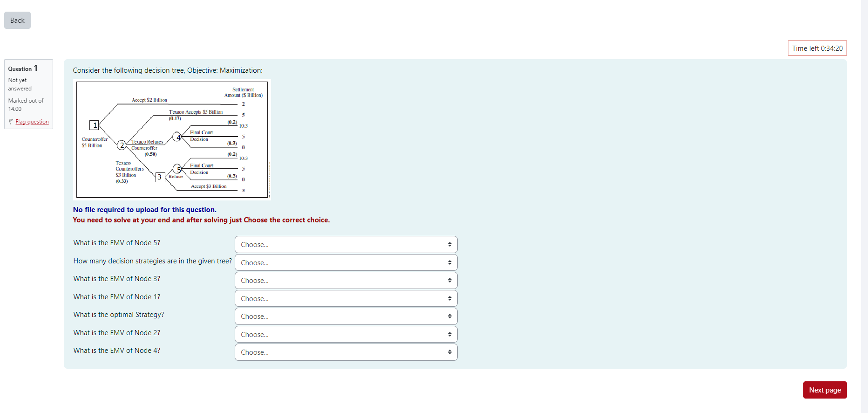
Task: Click the Time left countdown timer
Action: click(x=817, y=48)
